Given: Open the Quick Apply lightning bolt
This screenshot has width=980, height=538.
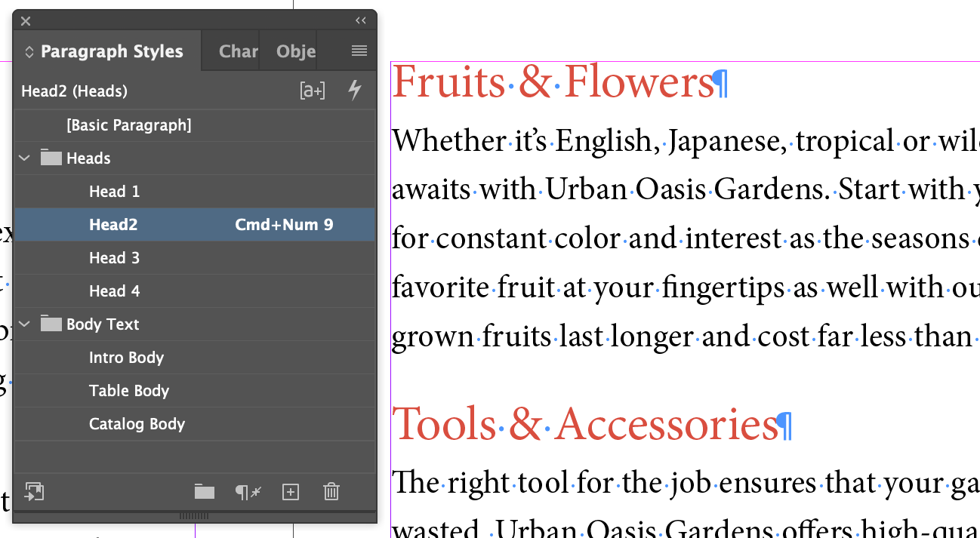Looking at the screenshot, I should (x=354, y=91).
